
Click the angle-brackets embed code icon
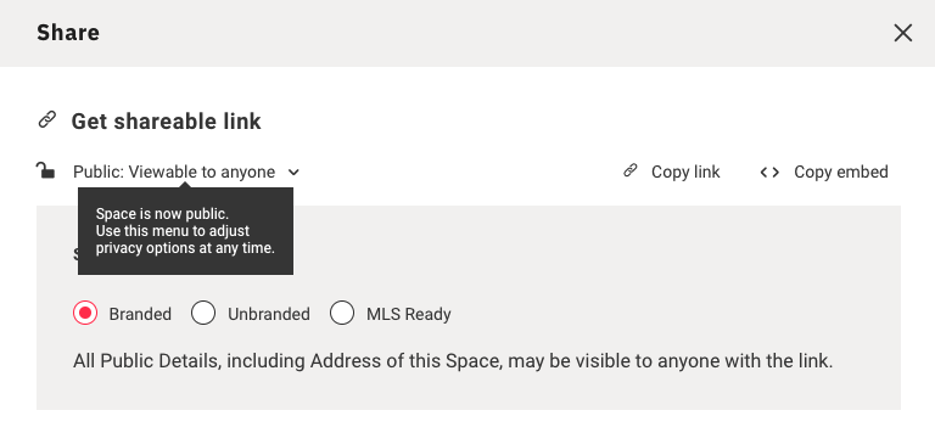tap(769, 172)
